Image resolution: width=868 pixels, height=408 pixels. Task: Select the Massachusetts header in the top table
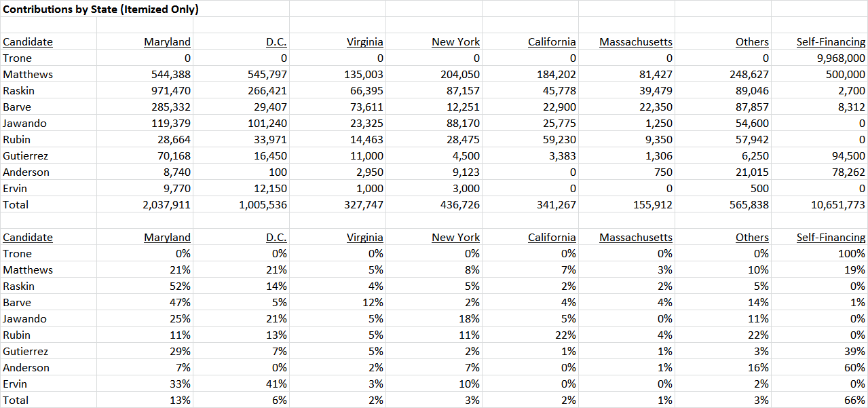[x=636, y=42]
